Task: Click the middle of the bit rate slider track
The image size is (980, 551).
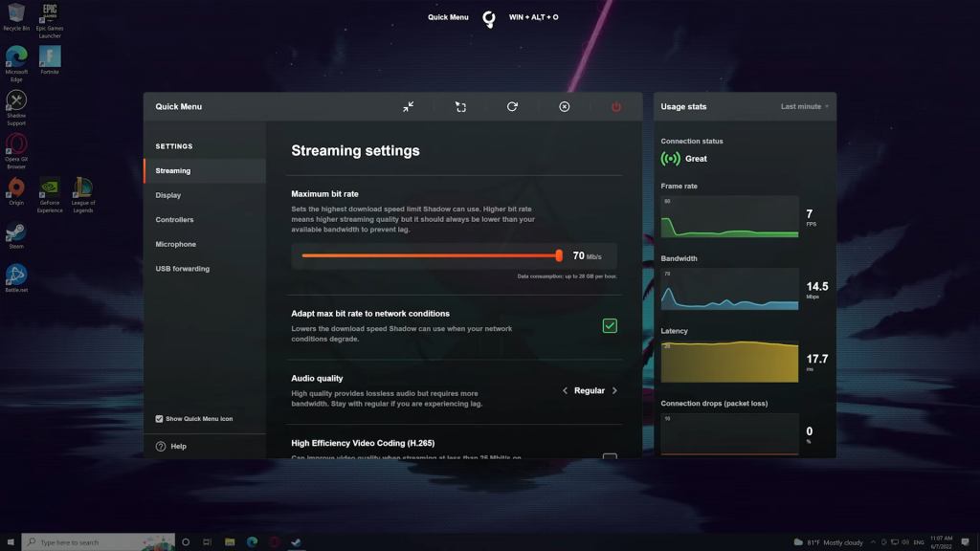Action: [x=431, y=255]
